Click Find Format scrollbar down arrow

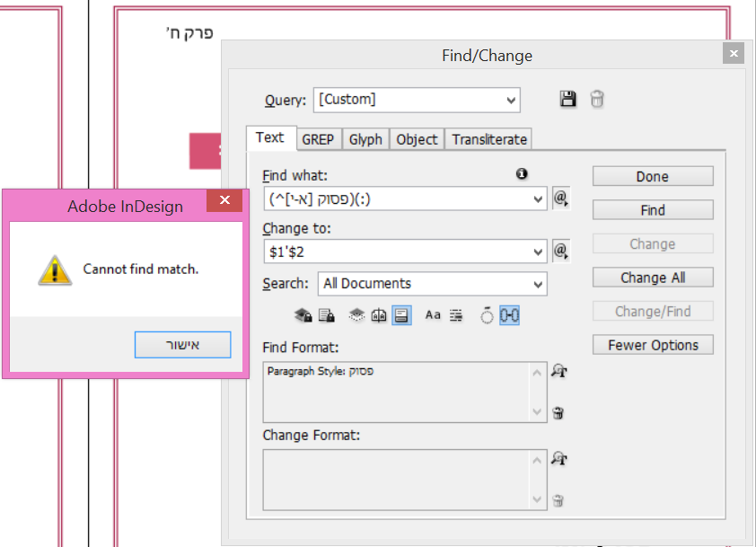(537, 412)
